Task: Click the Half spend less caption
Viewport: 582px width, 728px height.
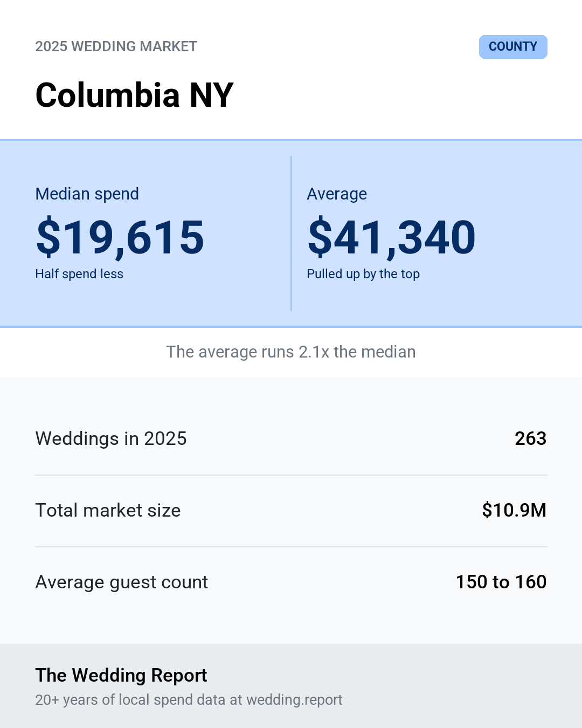Action: click(79, 274)
